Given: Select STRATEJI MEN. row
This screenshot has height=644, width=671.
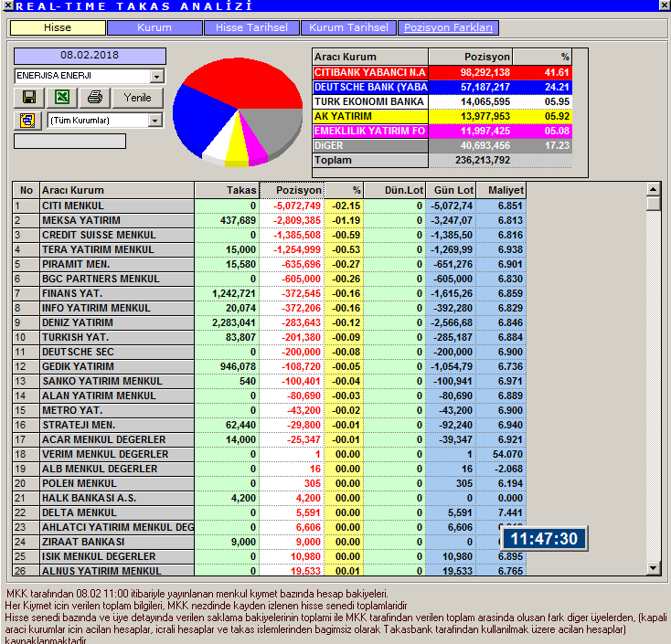Looking at the screenshot, I should [270, 425].
